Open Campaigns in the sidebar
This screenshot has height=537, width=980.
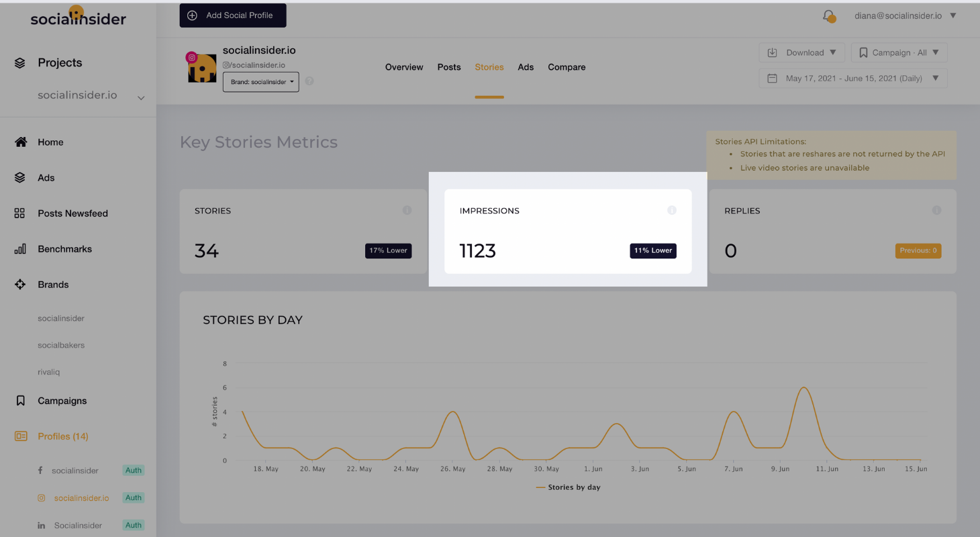point(62,401)
